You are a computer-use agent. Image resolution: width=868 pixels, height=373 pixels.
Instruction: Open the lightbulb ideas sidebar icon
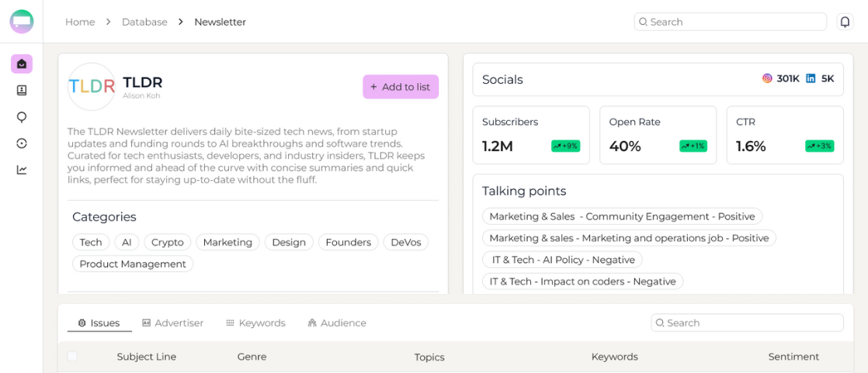pos(22,116)
